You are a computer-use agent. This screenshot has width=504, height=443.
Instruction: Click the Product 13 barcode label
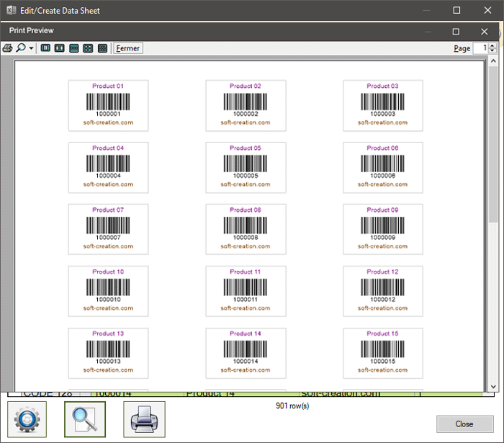pos(108,353)
